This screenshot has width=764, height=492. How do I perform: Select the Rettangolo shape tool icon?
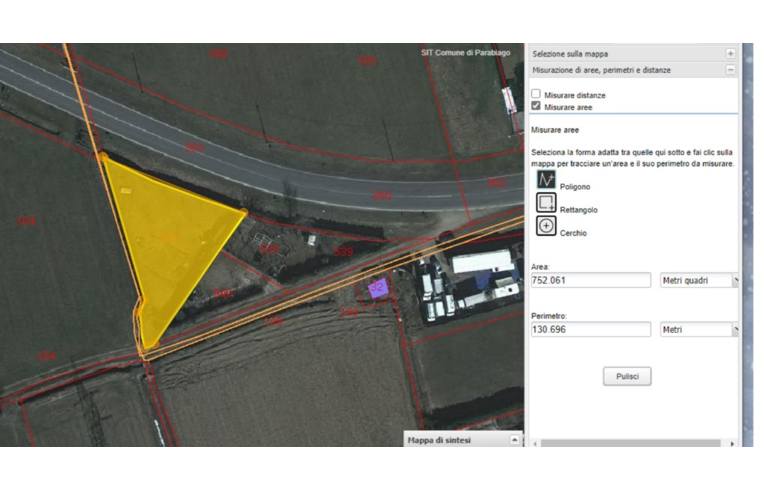coord(546,203)
